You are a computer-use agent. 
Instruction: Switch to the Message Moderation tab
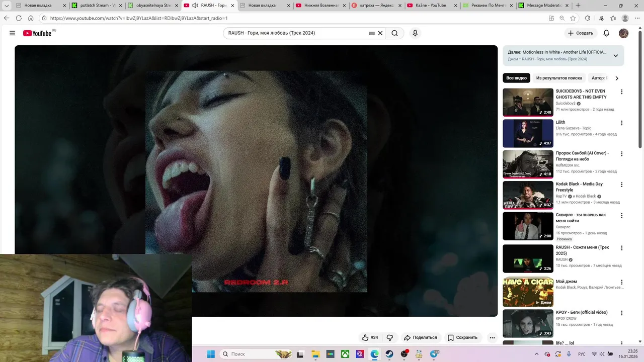coord(543,6)
